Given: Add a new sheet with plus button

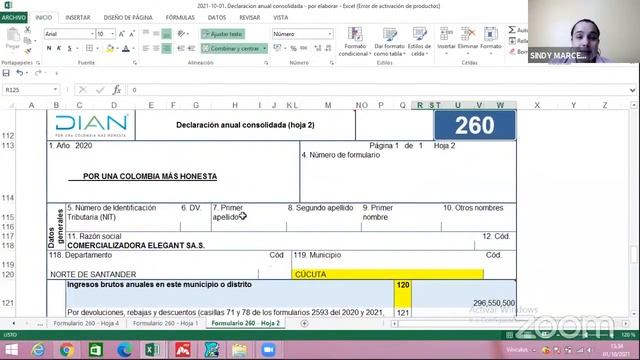Looking at the screenshot, I should coord(304,323).
